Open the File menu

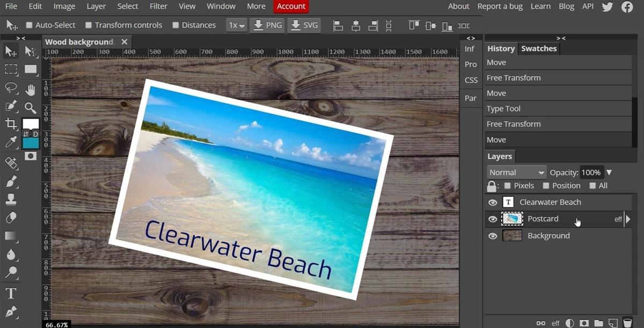11,6
